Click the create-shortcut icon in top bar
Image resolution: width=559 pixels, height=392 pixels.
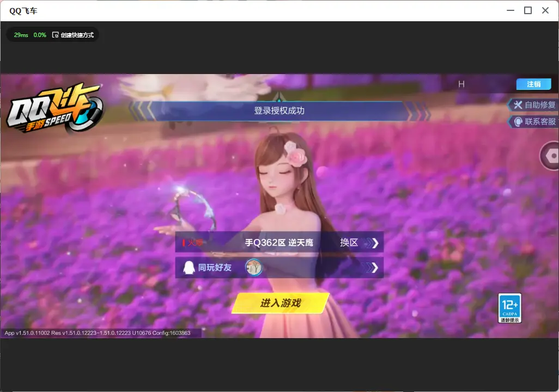55,35
